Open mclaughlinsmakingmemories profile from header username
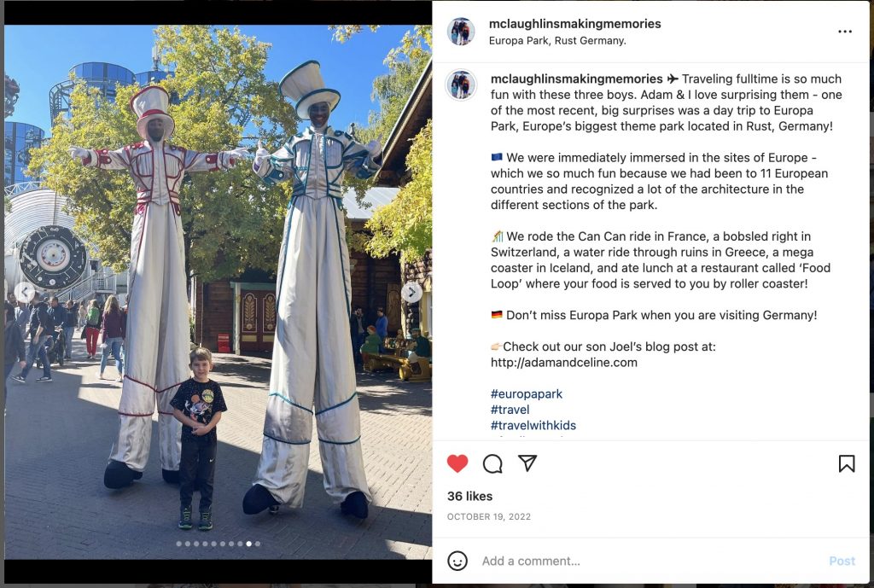Screen dimensions: 874x588 [574, 23]
